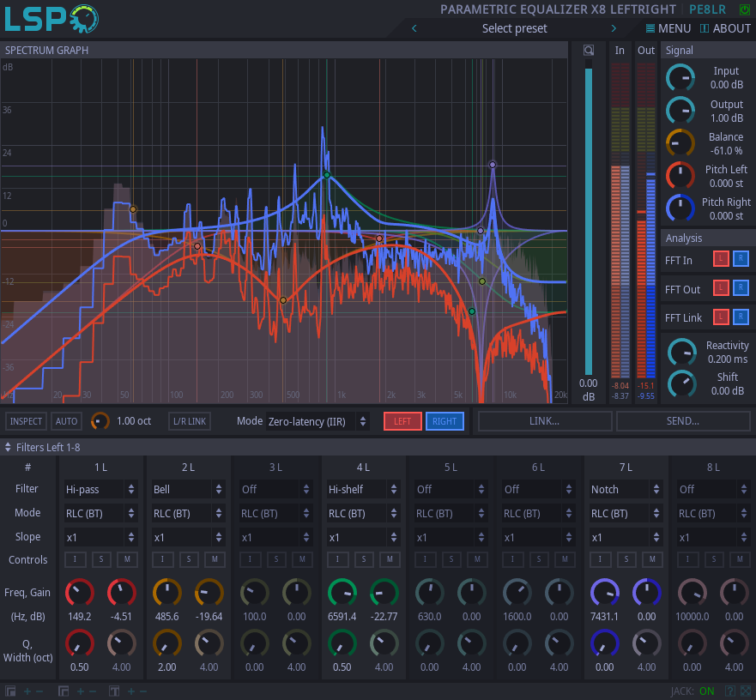
Task: Click the SEND... button
Action: (682, 421)
